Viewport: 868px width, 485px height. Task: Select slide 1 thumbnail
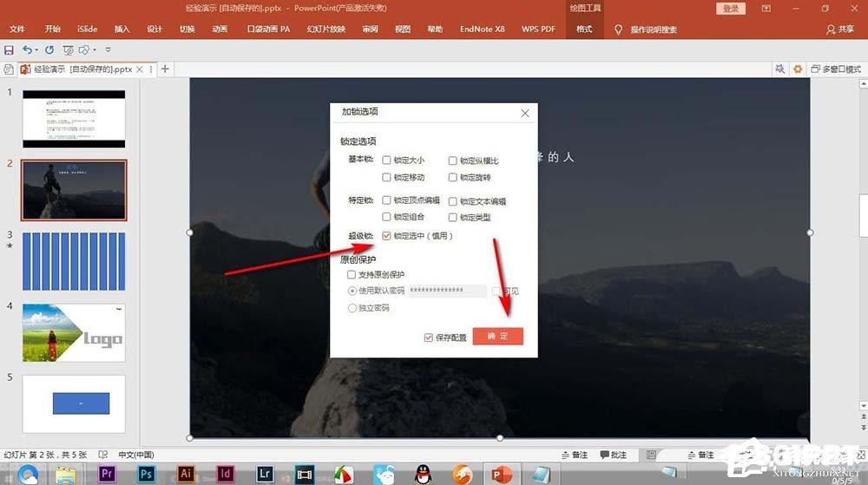[74, 119]
